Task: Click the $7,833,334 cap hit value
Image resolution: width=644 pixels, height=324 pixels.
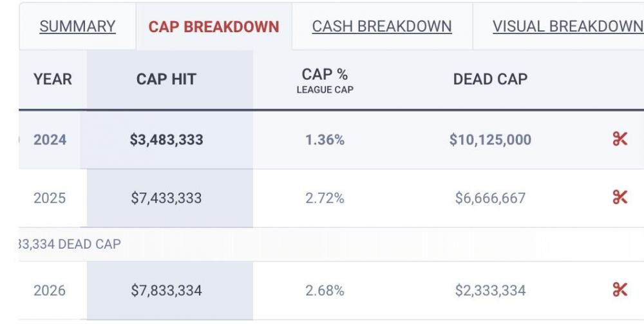Action: [x=166, y=291]
